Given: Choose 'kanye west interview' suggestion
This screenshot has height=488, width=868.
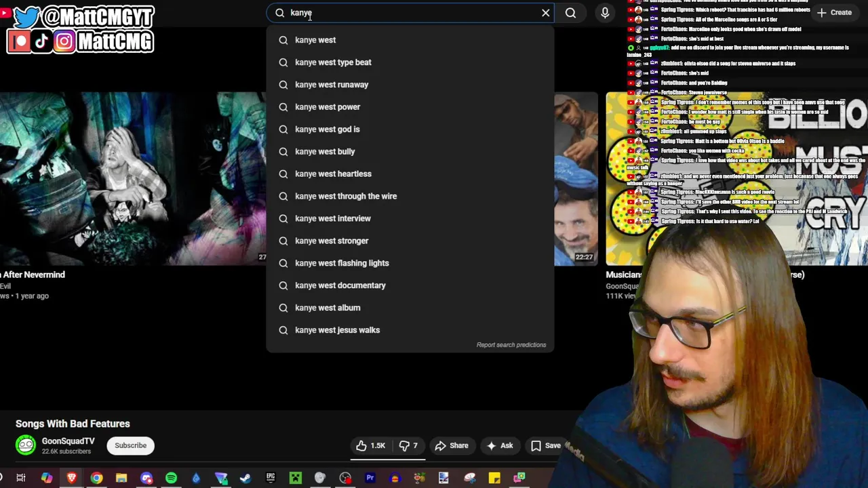Looking at the screenshot, I should pyautogui.click(x=410, y=219).
